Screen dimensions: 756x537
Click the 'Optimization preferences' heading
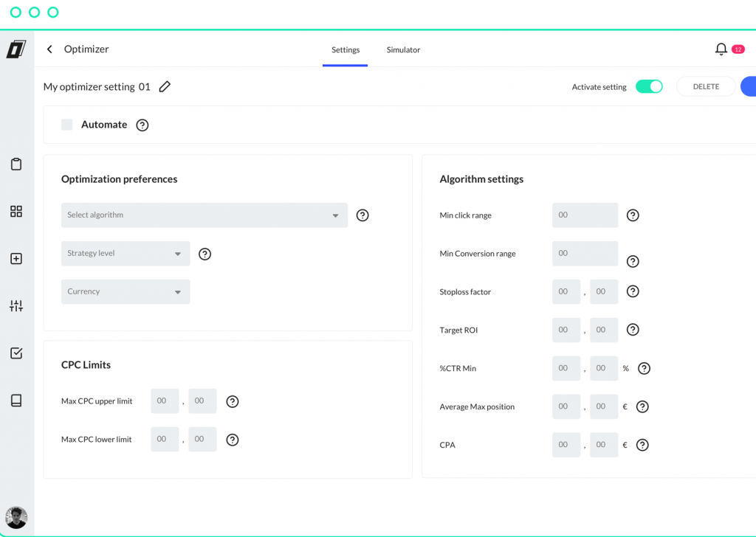[119, 179]
